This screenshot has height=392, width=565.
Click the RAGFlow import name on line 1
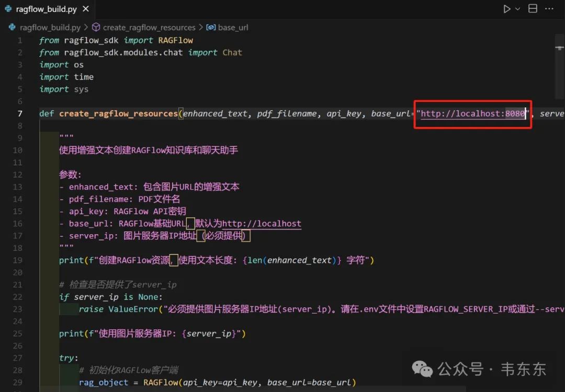pyautogui.click(x=175, y=40)
